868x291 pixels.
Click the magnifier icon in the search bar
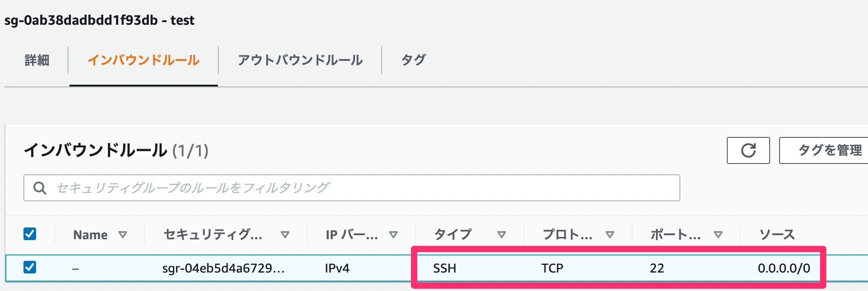click(40, 188)
